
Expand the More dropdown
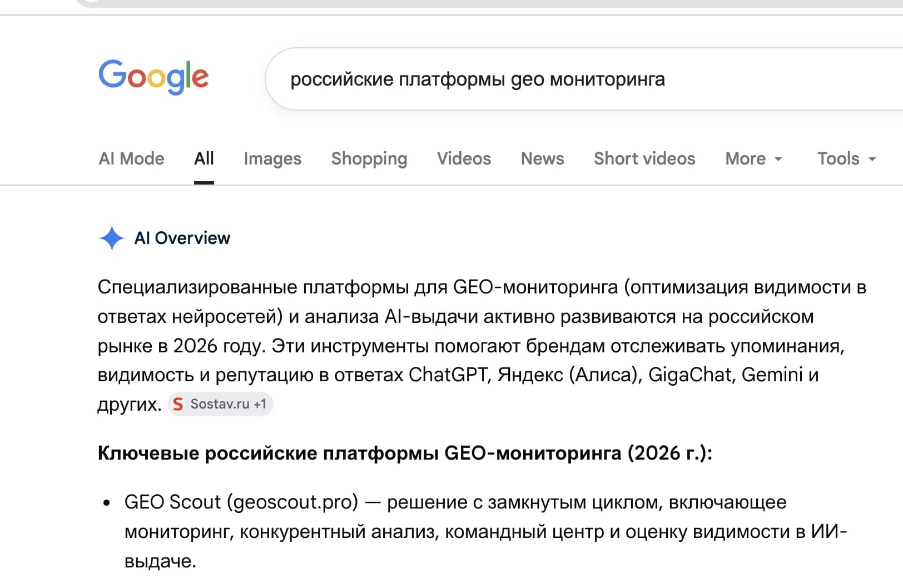pyautogui.click(x=754, y=159)
